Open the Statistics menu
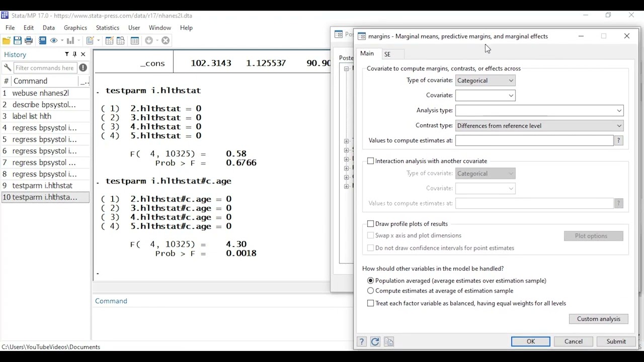The image size is (644, 362). click(108, 28)
